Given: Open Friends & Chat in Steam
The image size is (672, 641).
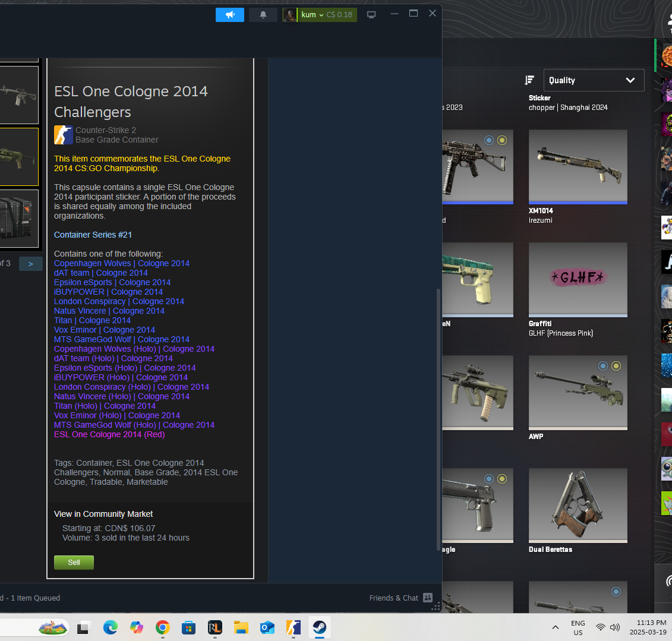Looking at the screenshot, I should (x=400, y=598).
